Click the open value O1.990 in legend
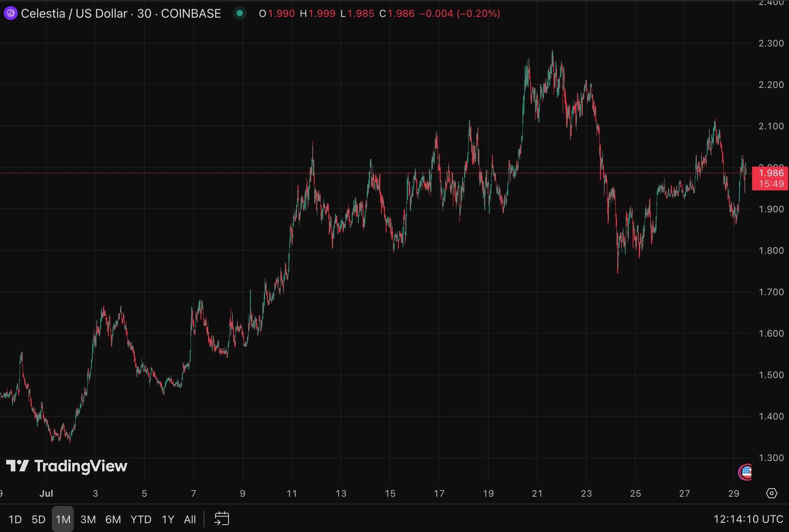This screenshot has height=532, width=789. pos(277,13)
